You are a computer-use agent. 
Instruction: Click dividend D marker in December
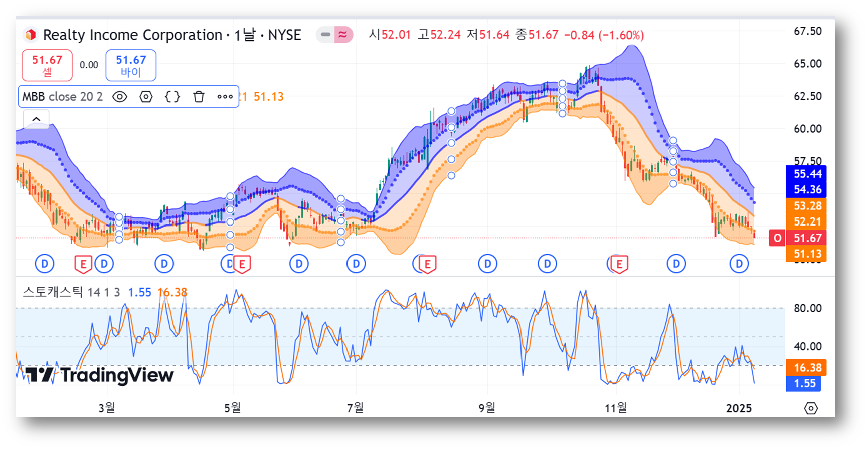676,264
